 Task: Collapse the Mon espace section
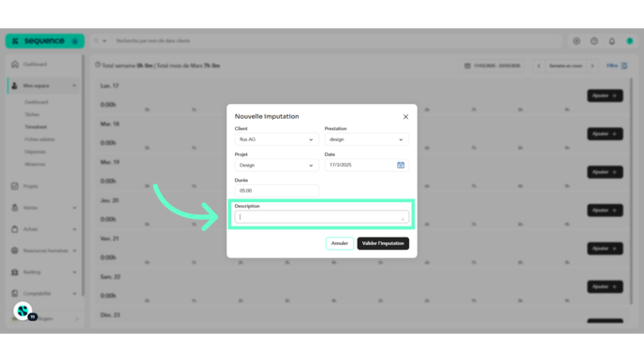point(74,86)
